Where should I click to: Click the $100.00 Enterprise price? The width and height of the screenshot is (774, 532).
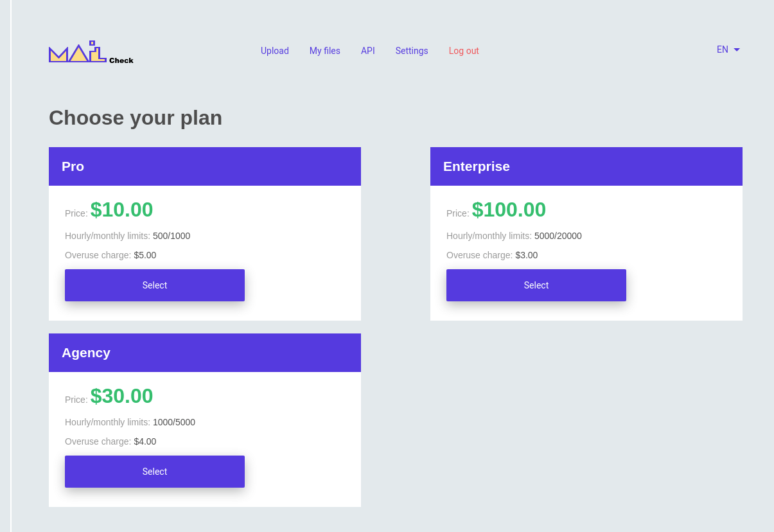[x=509, y=210]
